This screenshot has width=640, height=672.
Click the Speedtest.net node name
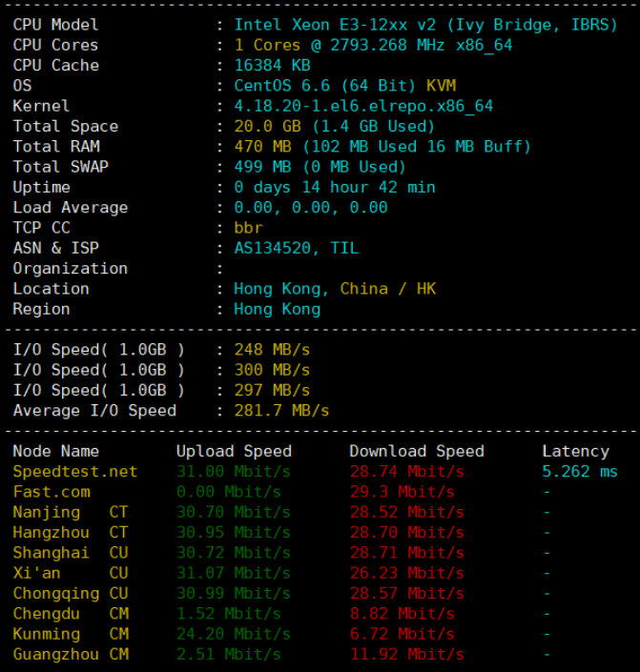(74, 472)
